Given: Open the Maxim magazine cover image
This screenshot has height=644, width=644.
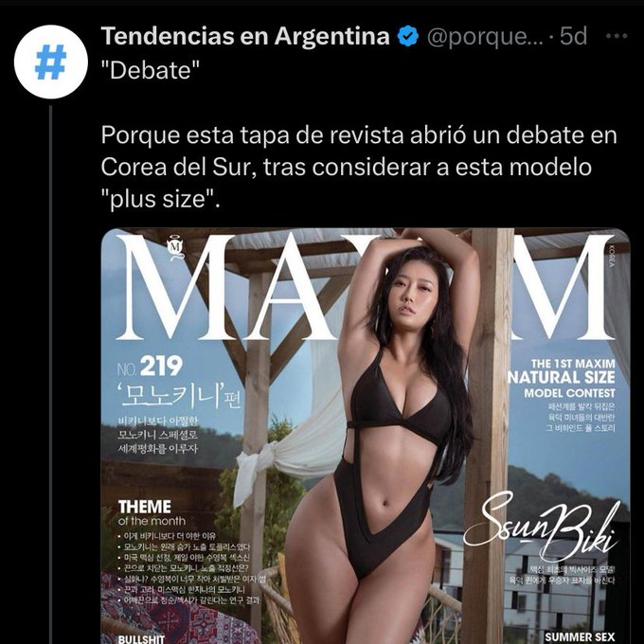Looking at the screenshot, I should (366, 436).
